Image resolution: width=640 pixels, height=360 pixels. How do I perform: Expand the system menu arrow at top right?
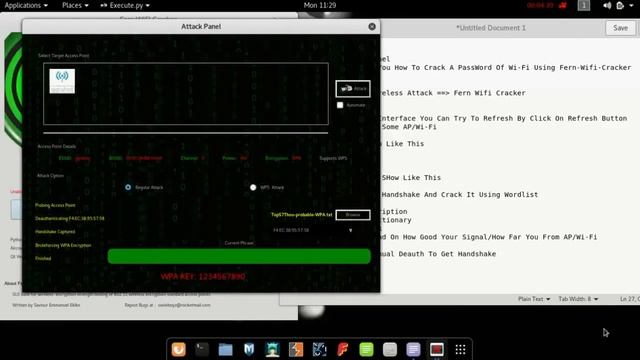pos(631,5)
